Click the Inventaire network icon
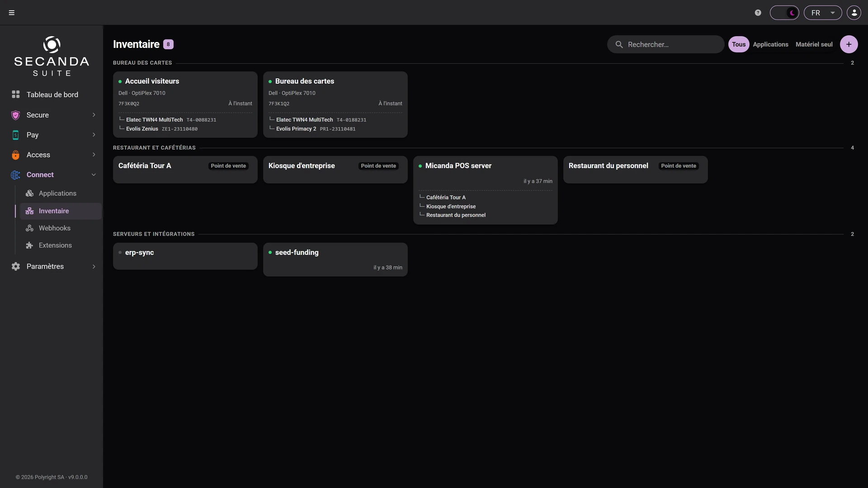Screen dimensions: 868x488 point(30,211)
